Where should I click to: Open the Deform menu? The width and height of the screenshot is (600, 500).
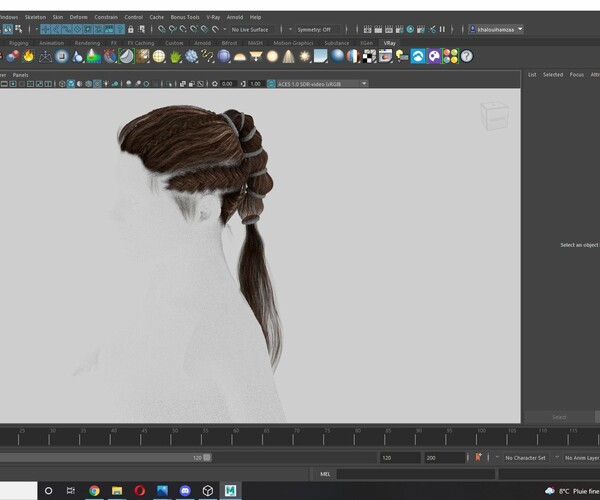tap(78, 17)
